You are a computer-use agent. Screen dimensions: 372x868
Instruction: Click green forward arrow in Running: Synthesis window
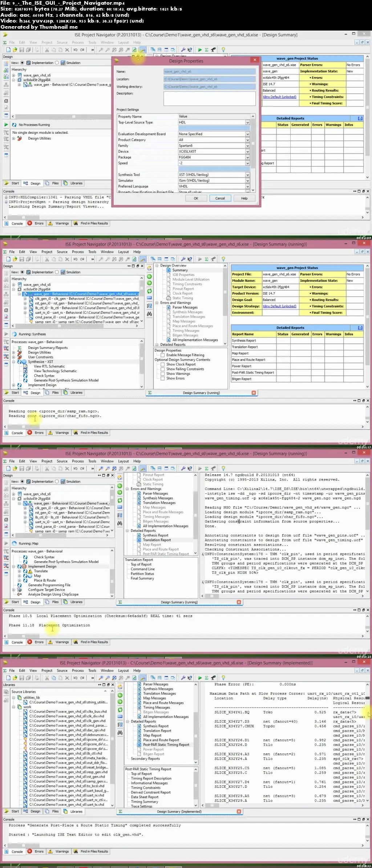[x=149, y=283]
